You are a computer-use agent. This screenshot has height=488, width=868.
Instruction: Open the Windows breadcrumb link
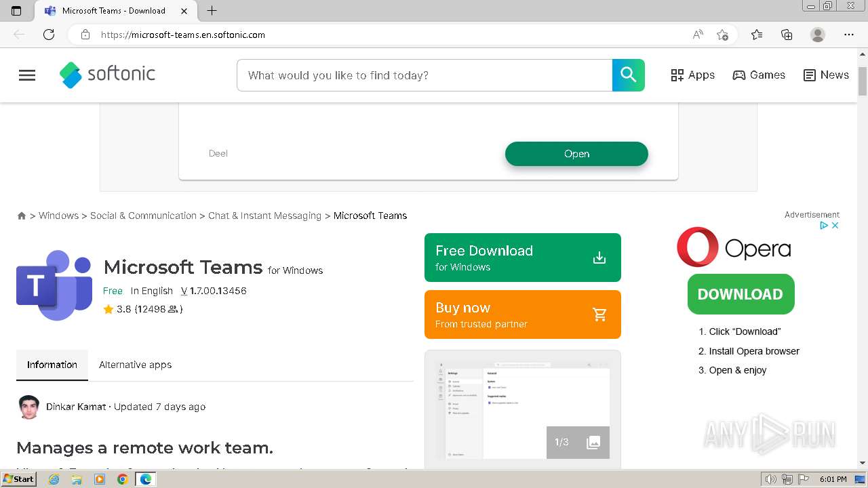click(58, 216)
